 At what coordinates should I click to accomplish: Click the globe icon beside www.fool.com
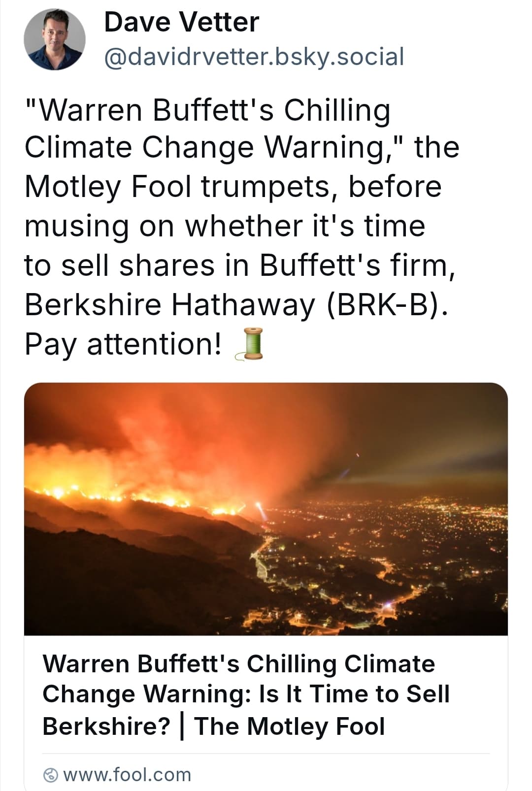pyautogui.click(x=51, y=775)
